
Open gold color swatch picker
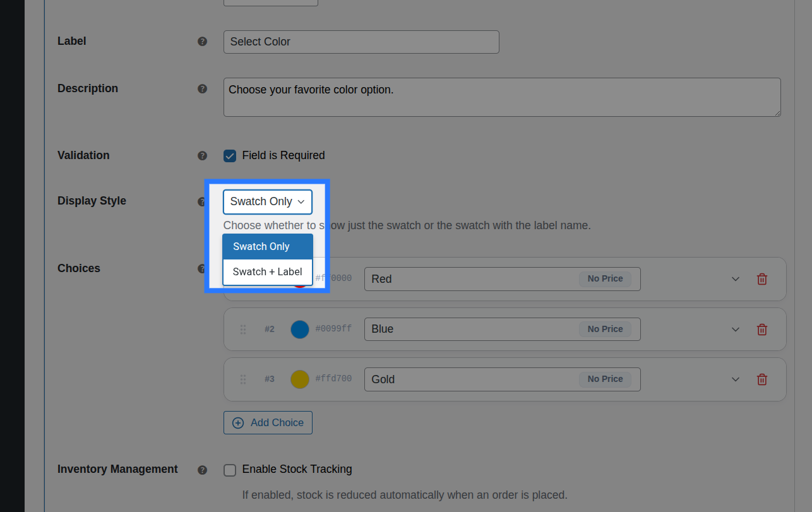point(300,379)
